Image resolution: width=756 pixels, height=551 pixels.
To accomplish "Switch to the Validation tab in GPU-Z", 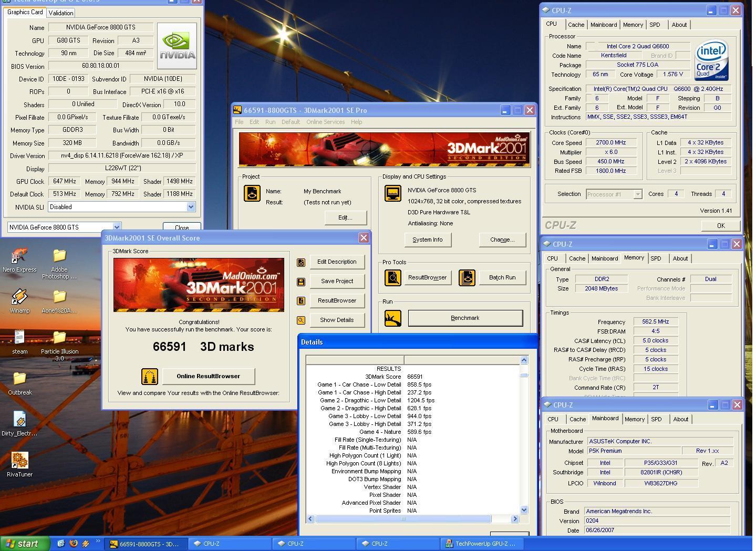I will tap(61, 13).
